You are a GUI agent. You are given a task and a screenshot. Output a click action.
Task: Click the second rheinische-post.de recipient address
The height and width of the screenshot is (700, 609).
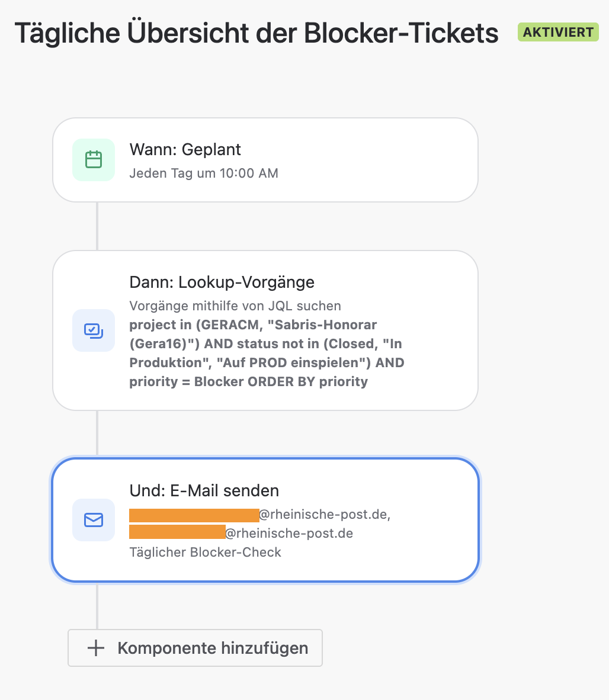pos(241,534)
